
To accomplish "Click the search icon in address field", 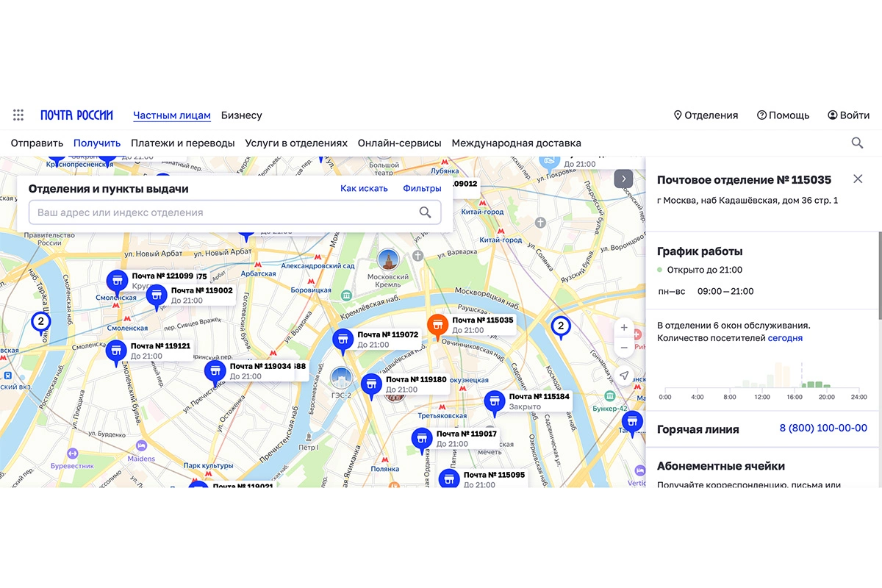I will (425, 212).
